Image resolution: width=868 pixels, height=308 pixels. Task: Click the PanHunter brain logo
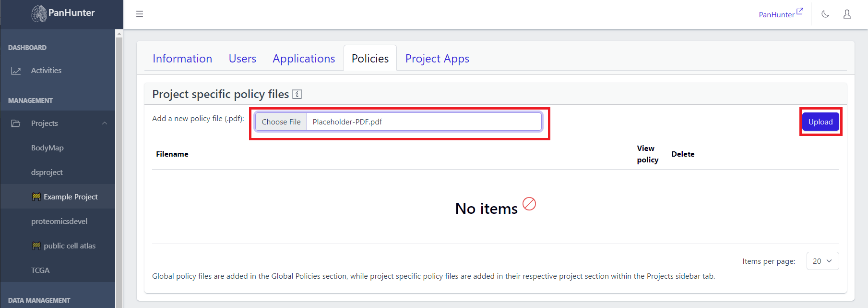(39, 13)
